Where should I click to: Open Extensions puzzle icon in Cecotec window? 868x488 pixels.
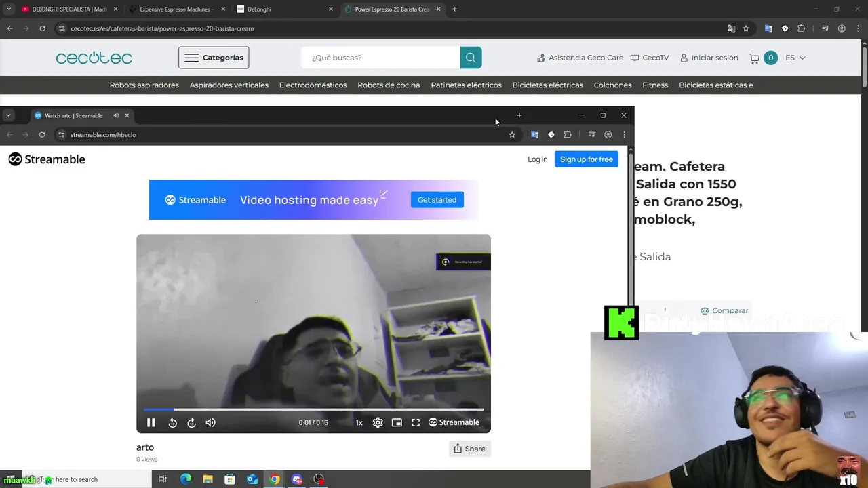(802, 28)
